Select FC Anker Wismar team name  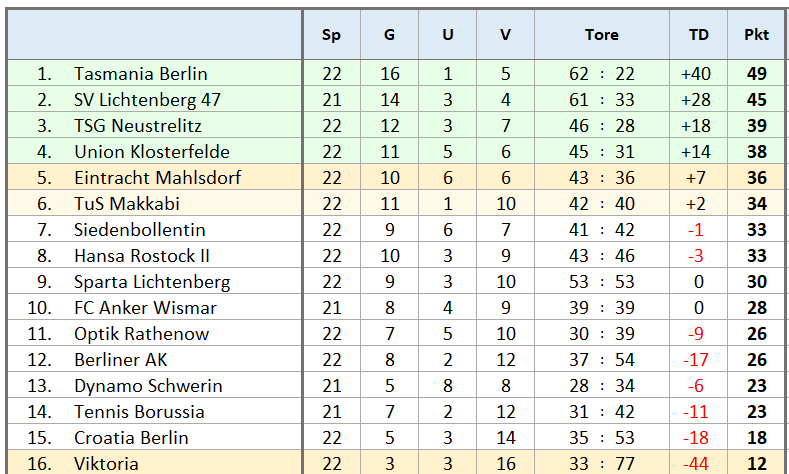(x=145, y=308)
